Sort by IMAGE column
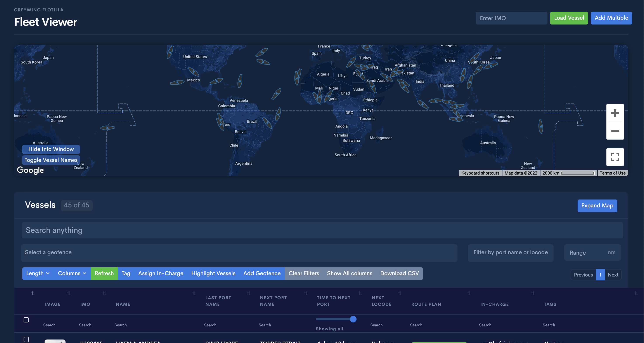 coord(69,293)
